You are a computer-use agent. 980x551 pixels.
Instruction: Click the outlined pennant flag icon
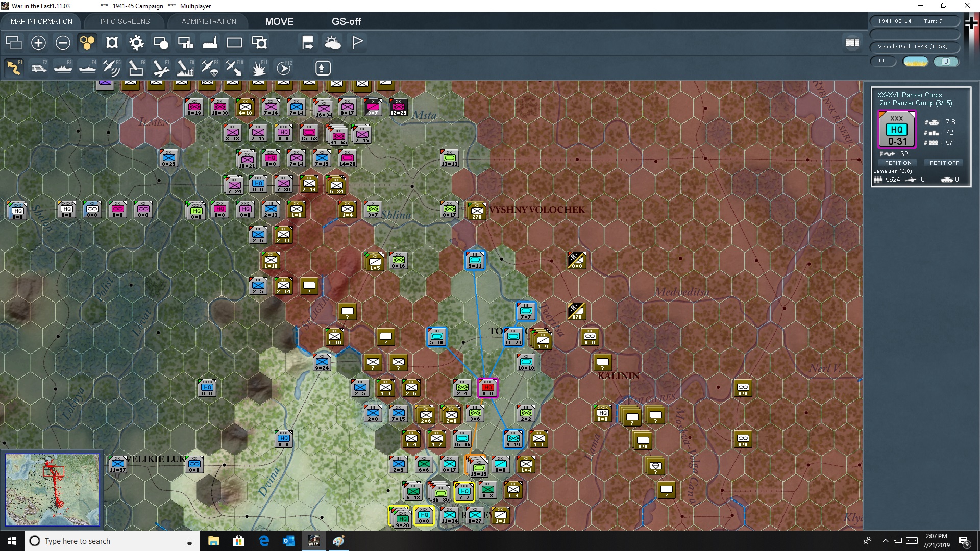coord(357,43)
